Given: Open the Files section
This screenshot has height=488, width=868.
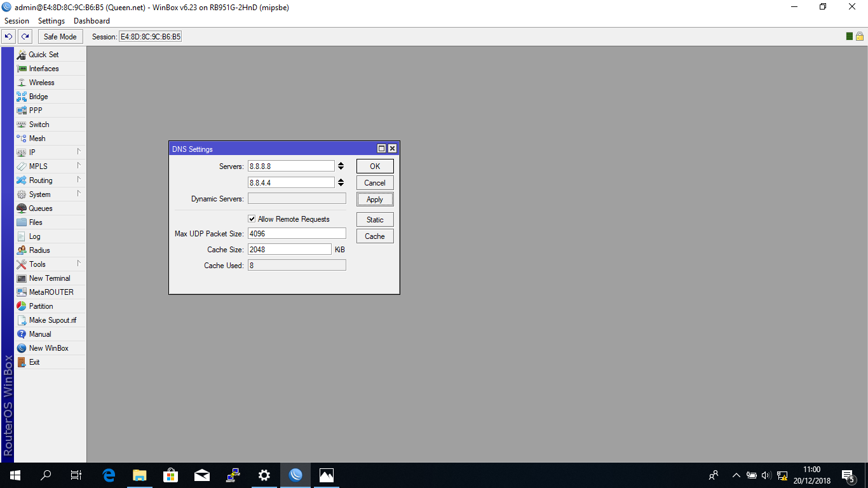Looking at the screenshot, I should point(50,222).
